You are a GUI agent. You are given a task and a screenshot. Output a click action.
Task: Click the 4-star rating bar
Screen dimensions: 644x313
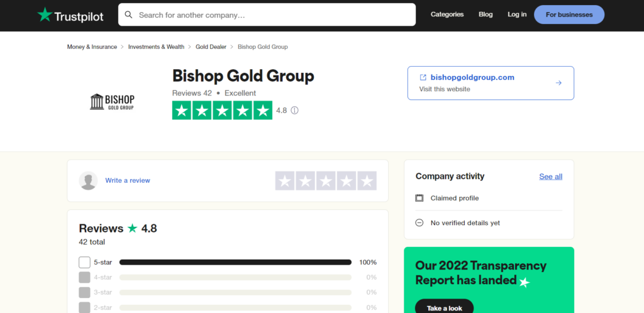(x=235, y=277)
